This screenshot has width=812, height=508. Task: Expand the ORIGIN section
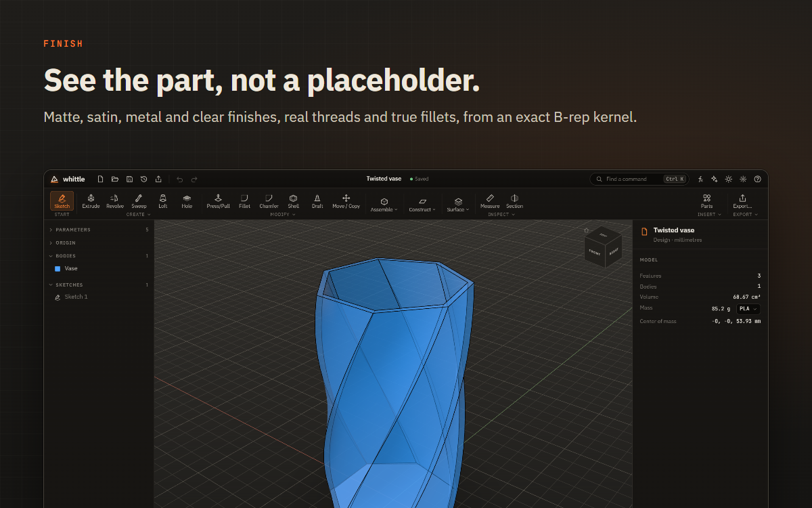coord(99,242)
